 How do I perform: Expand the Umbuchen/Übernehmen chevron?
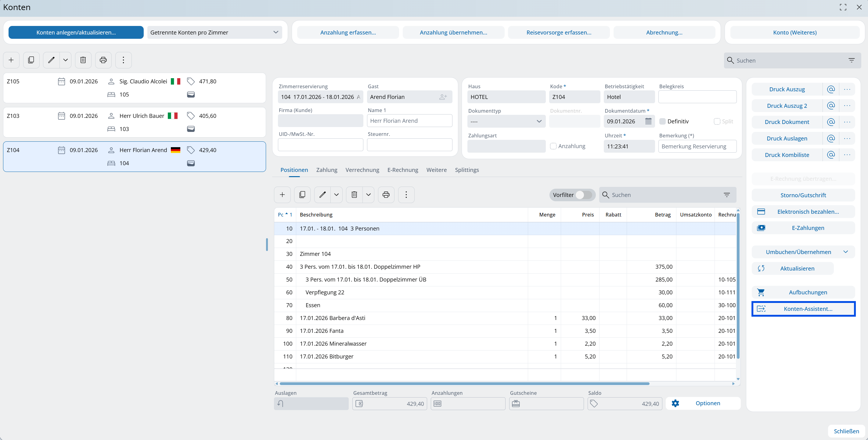tap(845, 252)
